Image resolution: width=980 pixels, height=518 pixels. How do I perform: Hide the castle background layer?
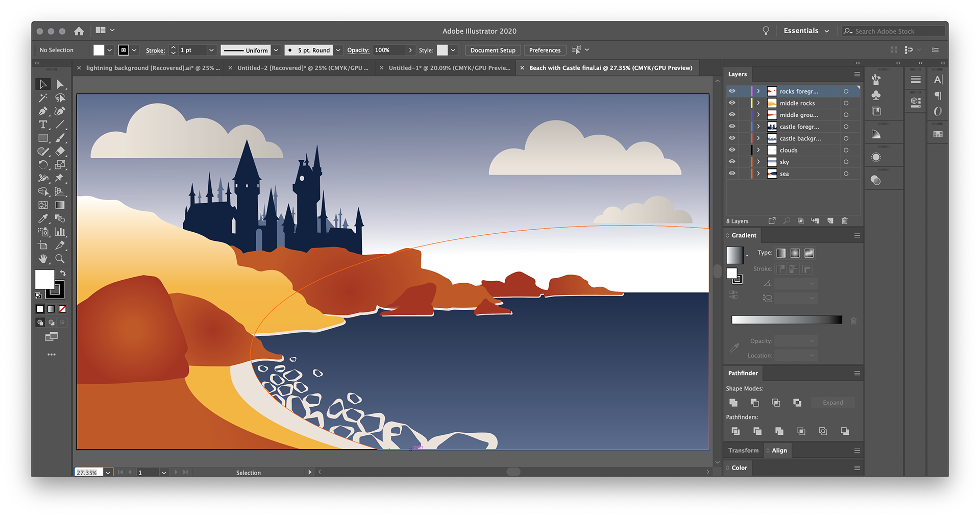[732, 138]
